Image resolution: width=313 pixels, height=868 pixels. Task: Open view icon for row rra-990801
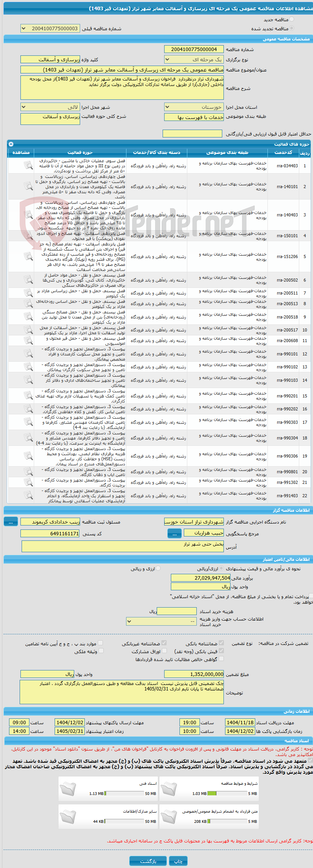tap(28, 472)
